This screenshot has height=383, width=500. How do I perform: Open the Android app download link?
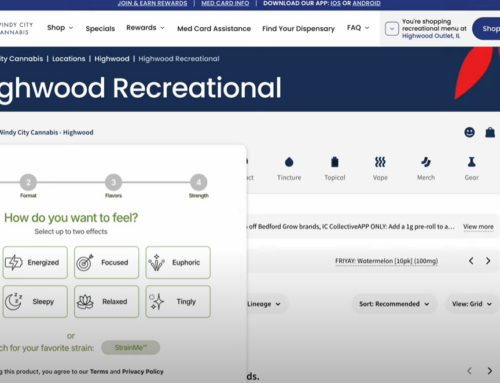pyautogui.click(x=366, y=3)
